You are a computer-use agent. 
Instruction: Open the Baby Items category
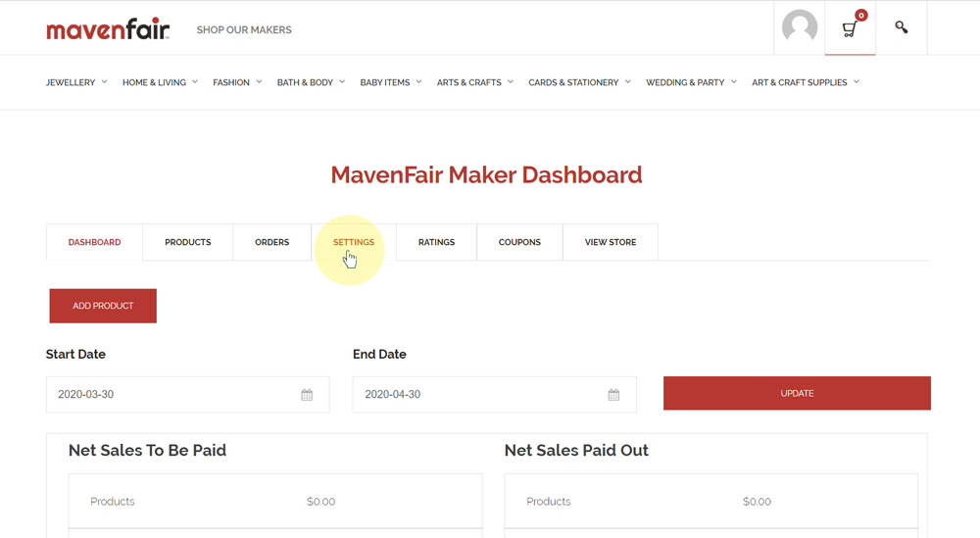tap(385, 82)
